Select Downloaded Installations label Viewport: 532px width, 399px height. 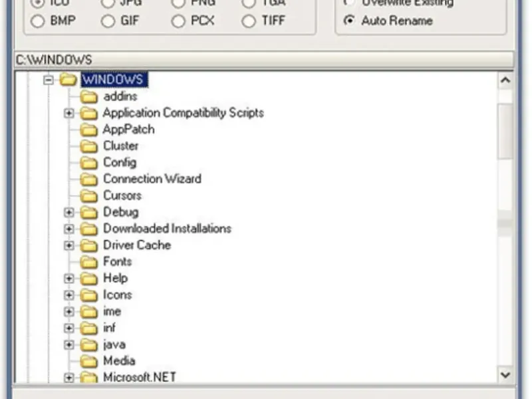pyautogui.click(x=167, y=229)
